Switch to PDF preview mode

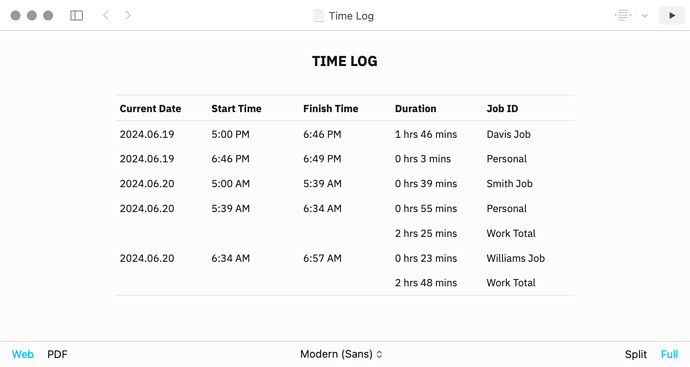click(x=57, y=354)
